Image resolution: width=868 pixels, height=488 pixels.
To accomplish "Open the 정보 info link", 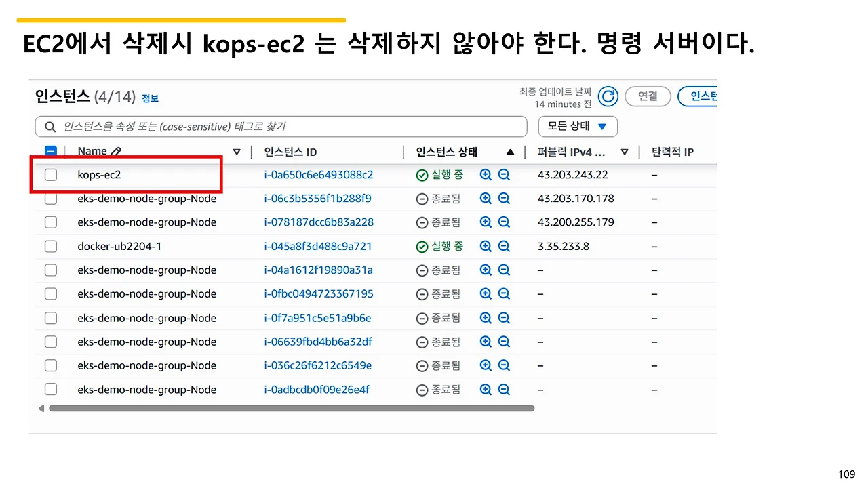I will (150, 98).
